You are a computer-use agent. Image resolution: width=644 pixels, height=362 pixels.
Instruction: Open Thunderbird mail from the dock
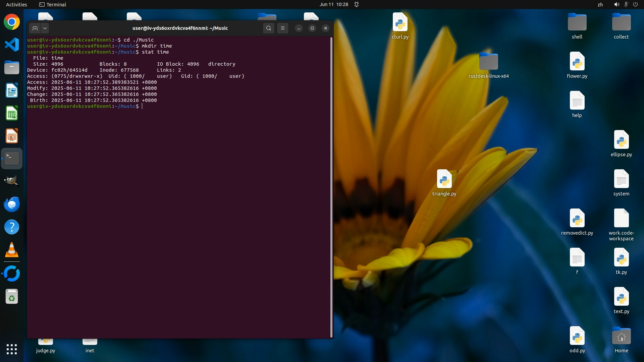(x=12, y=204)
